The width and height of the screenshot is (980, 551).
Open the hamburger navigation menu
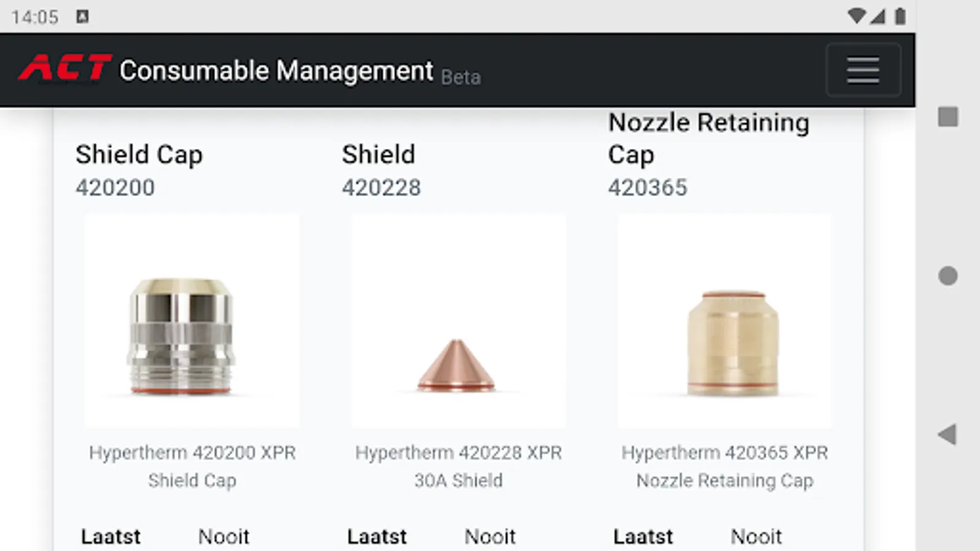tap(863, 70)
